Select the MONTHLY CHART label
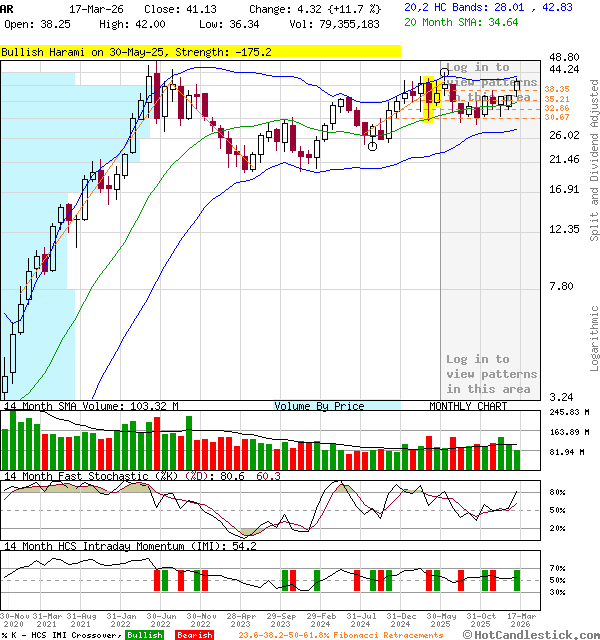The width and height of the screenshot is (600, 640). (468, 406)
